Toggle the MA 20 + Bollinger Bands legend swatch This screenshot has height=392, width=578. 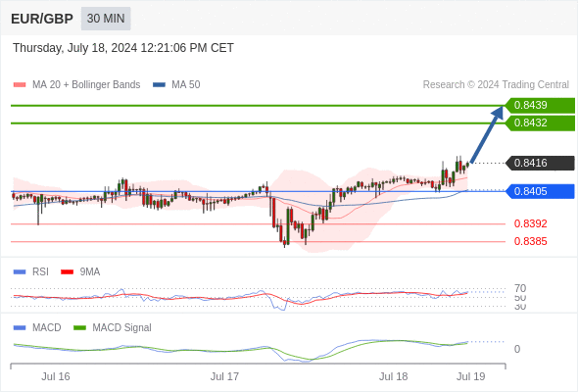coord(20,85)
